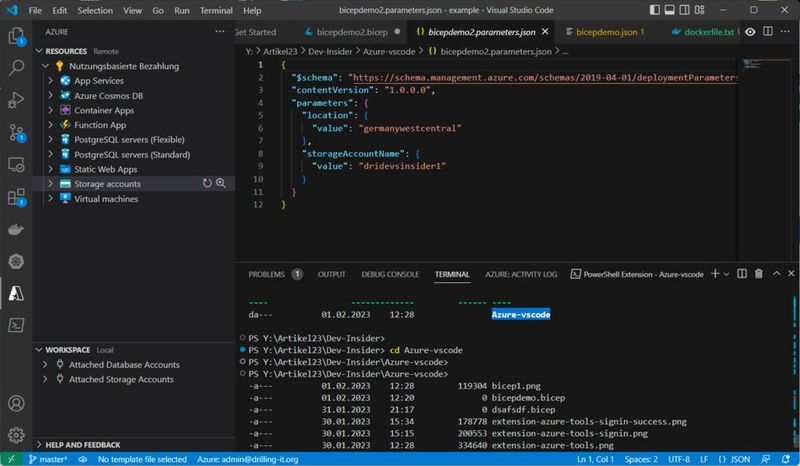This screenshot has height=466, width=800.
Task: Refresh the Storage accounts node
Action: click(207, 183)
